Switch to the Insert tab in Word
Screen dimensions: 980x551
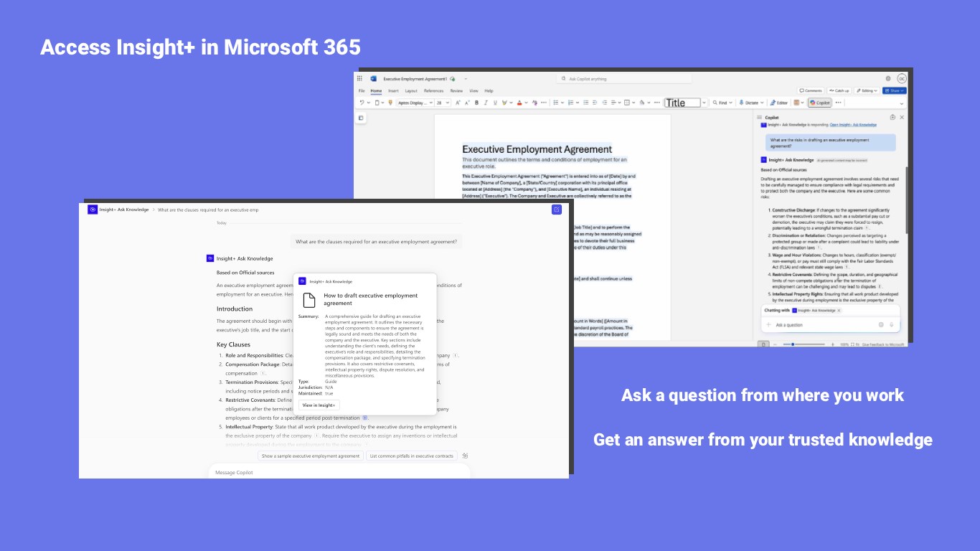393,90
